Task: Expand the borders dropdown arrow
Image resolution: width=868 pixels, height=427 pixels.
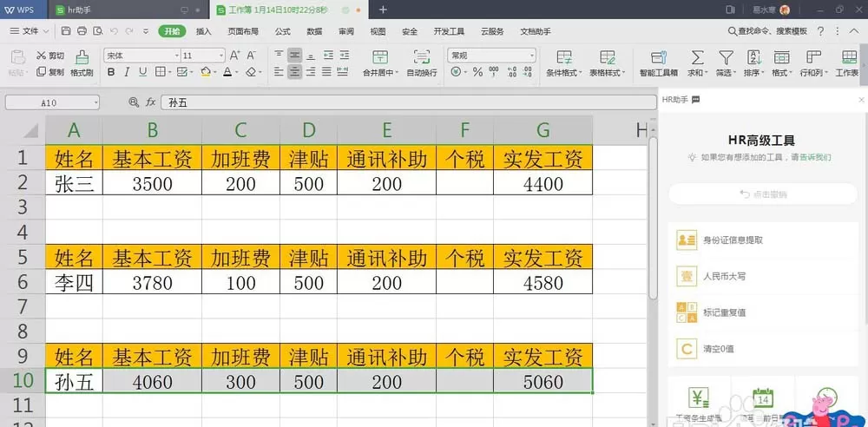Action: pyautogui.click(x=170, y=73)
